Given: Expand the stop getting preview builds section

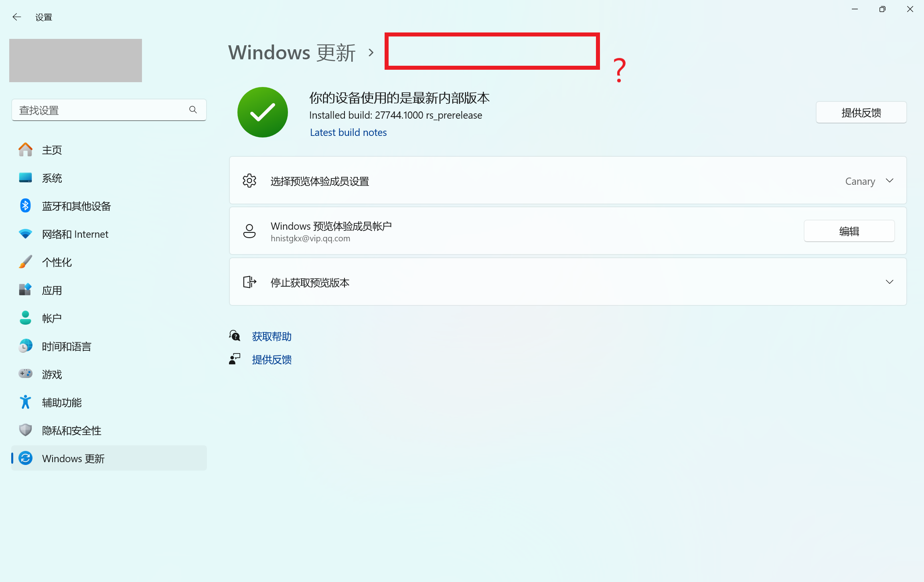Looking at the screenshot, I should coord(889,282).
